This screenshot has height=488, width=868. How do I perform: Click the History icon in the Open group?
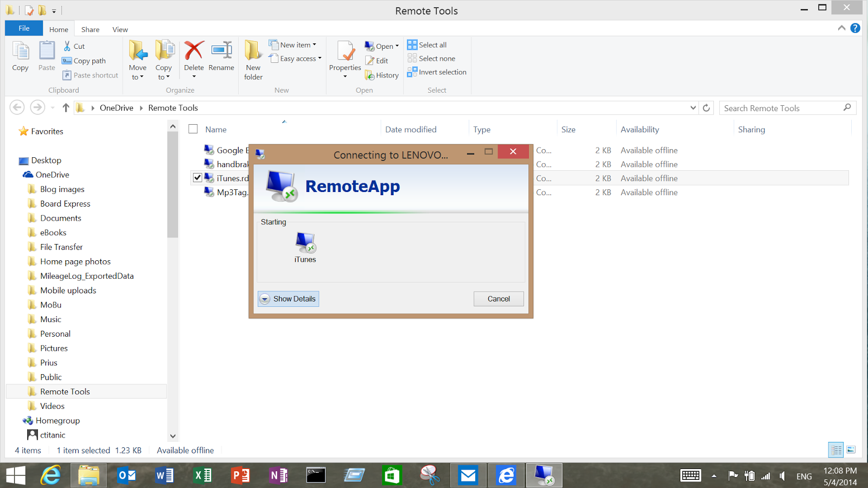(382, 75)
